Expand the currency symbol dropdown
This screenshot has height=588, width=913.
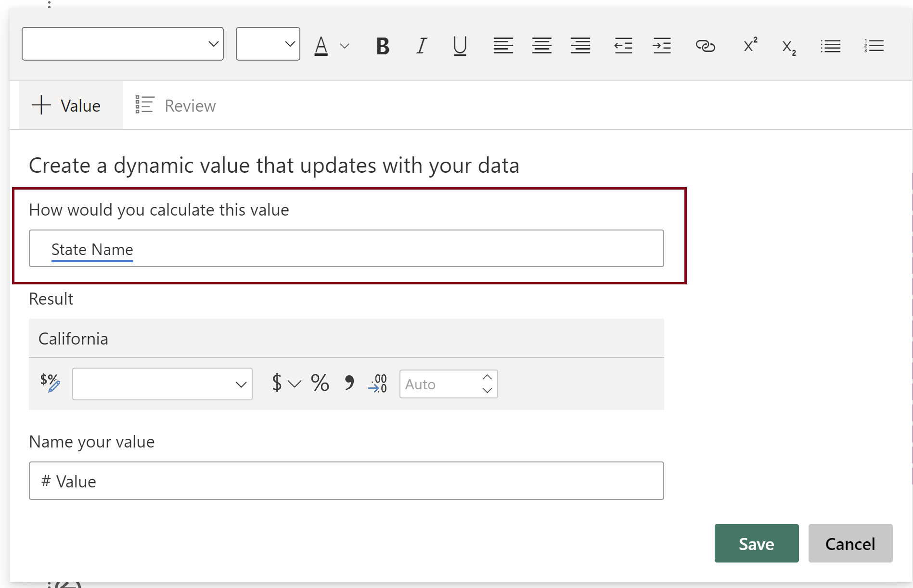(x=294, y=384)
